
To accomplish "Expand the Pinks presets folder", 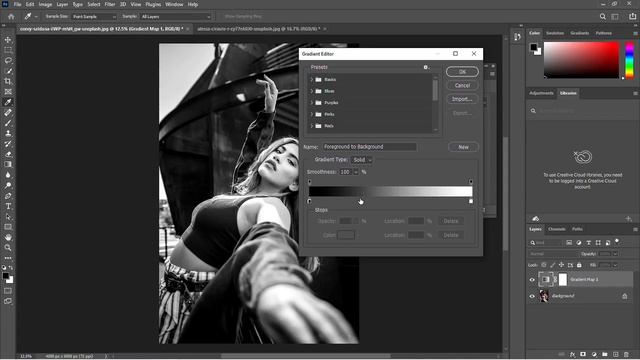I will pos(312,114).
